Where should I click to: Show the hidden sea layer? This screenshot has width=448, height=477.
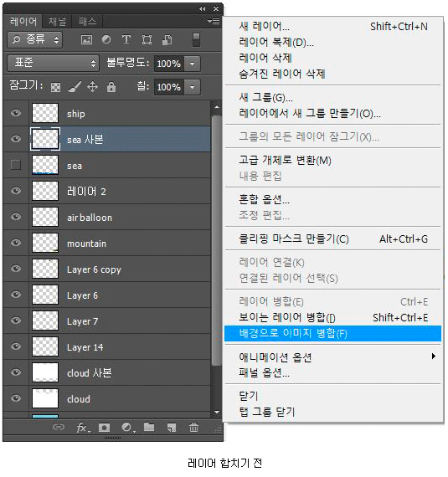[16, 165]
